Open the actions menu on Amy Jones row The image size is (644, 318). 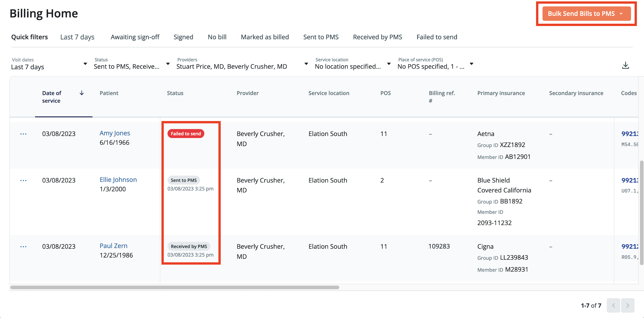(23, 133)
